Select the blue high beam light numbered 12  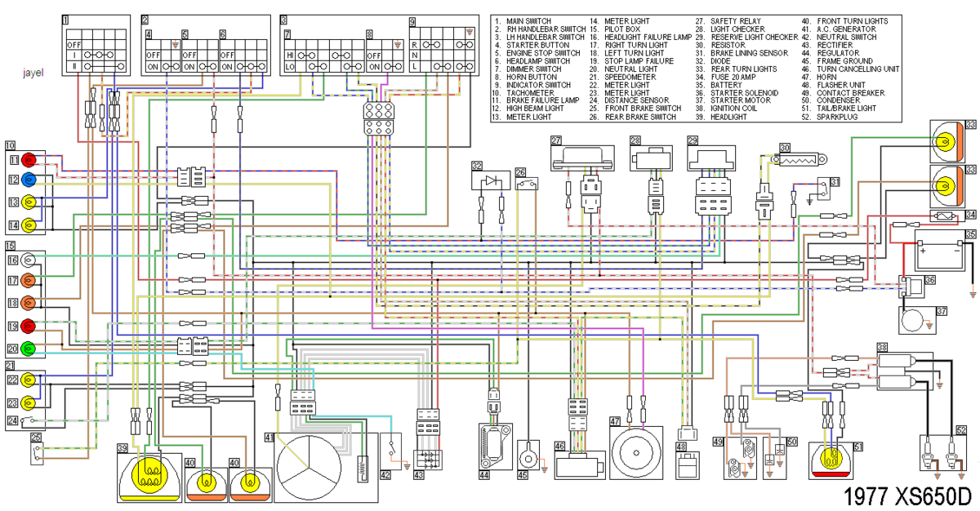coord(29,180)
